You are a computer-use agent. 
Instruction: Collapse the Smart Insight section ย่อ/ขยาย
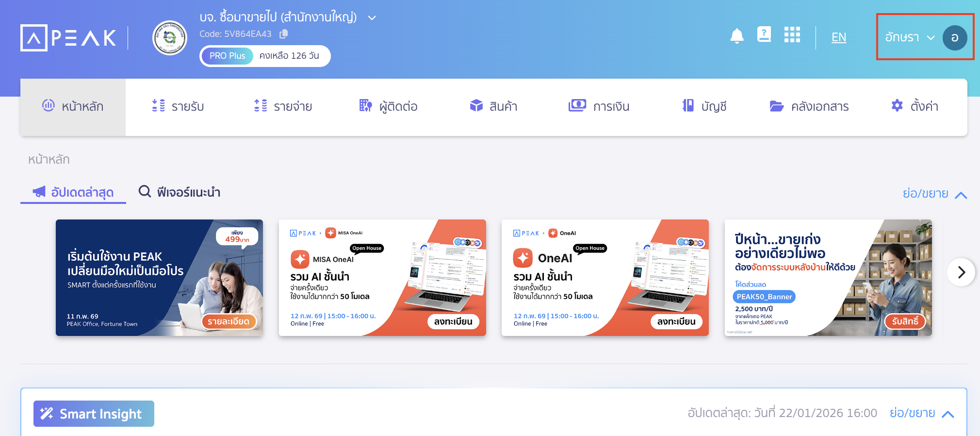(922, 413)
